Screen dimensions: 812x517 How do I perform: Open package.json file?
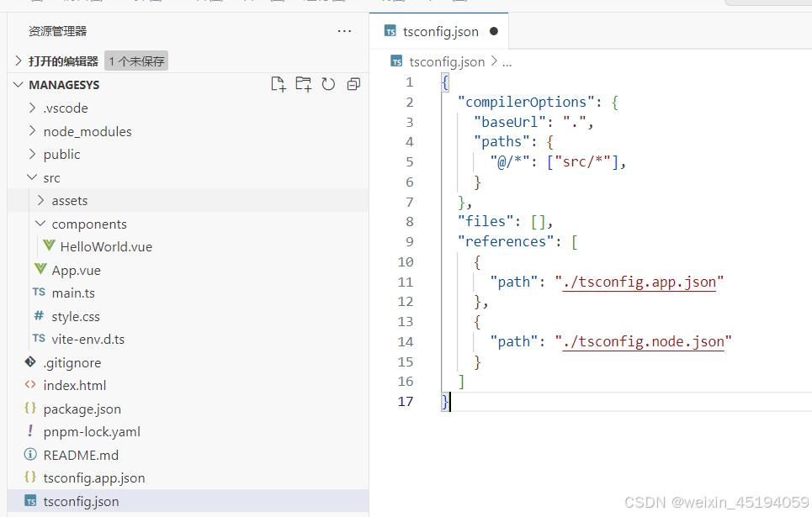(x=82, y=409)
